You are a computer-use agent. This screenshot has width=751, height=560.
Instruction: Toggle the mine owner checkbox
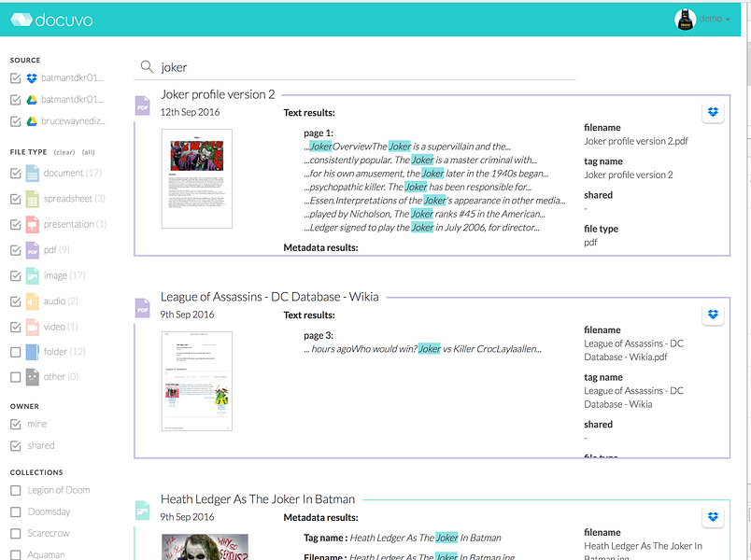tap(15, 424)
